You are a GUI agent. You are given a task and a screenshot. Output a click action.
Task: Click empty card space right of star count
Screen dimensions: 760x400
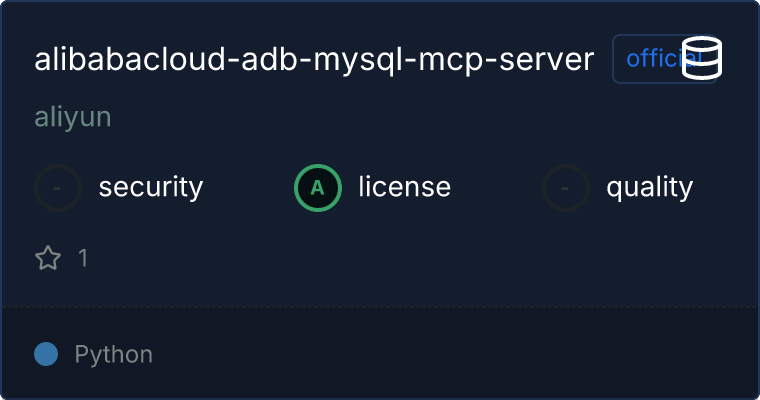pos(400,259)
